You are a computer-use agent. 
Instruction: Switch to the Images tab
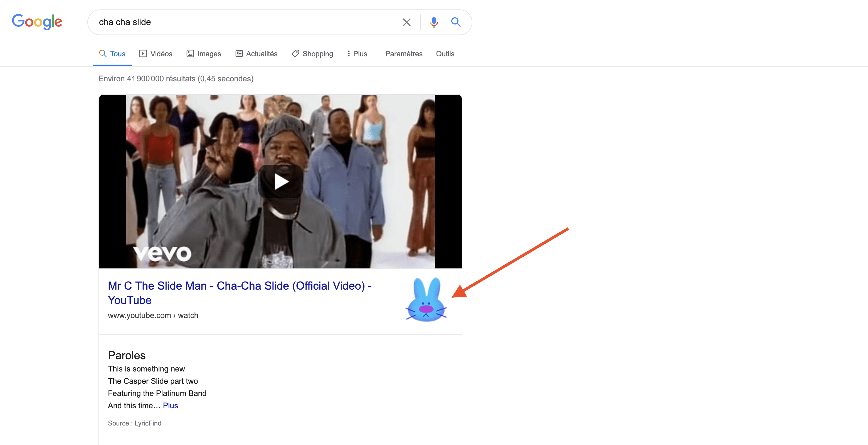tap(204, 54)
